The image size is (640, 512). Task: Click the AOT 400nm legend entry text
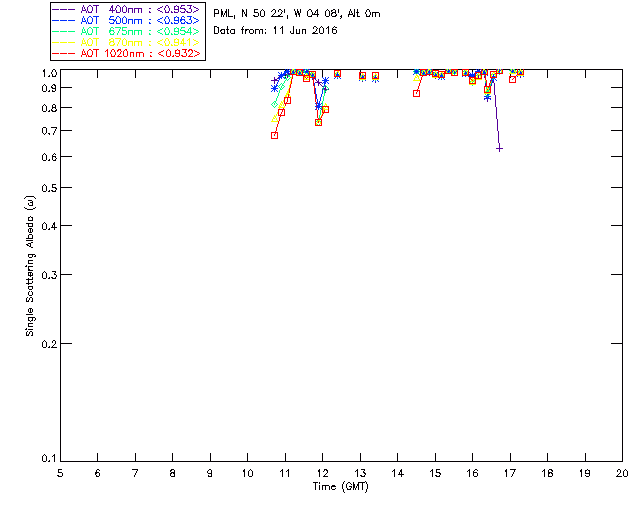140,9
